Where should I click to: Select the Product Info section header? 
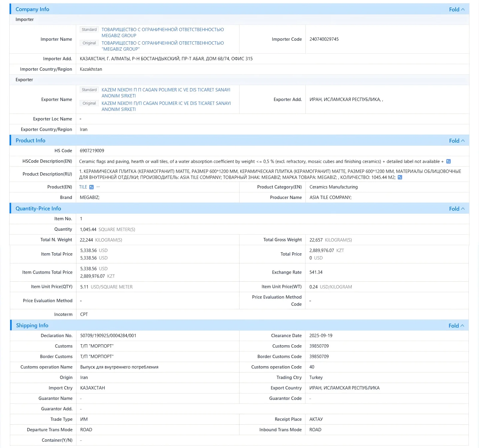click(30, 141)
